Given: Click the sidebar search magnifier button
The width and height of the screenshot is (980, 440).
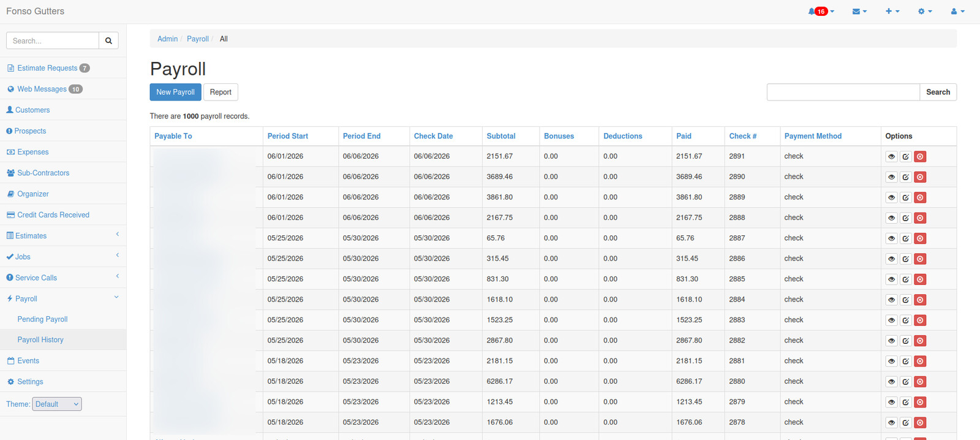Looking at the screenshot, I should pos(108,40).
